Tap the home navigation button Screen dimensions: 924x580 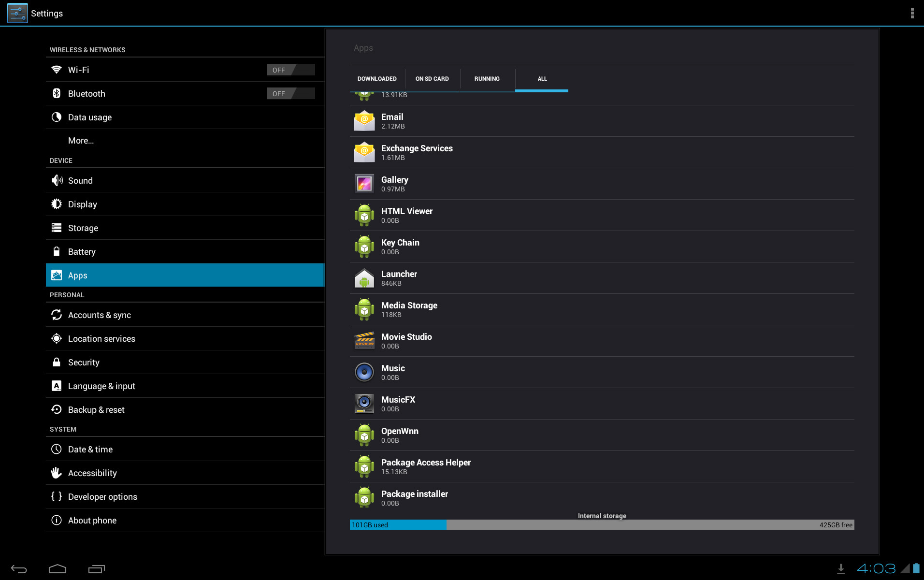[58, 569]
